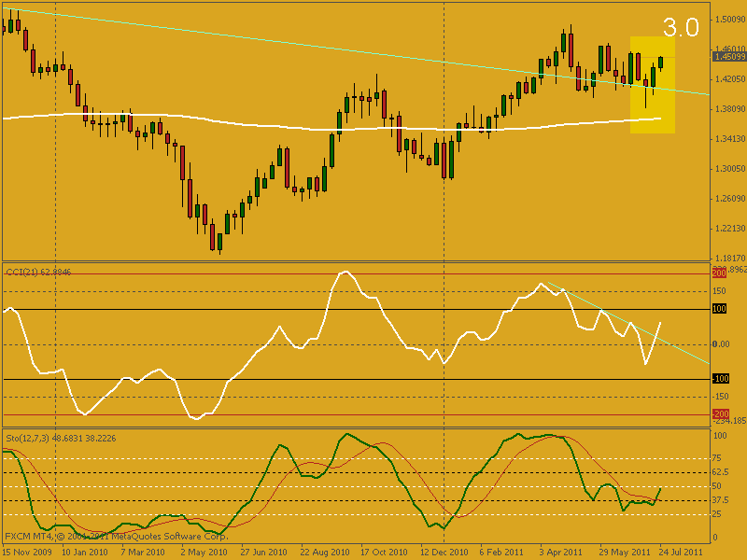
Task: Click the "15 Nov 2009" date label
Action: (x=26, y=553)
